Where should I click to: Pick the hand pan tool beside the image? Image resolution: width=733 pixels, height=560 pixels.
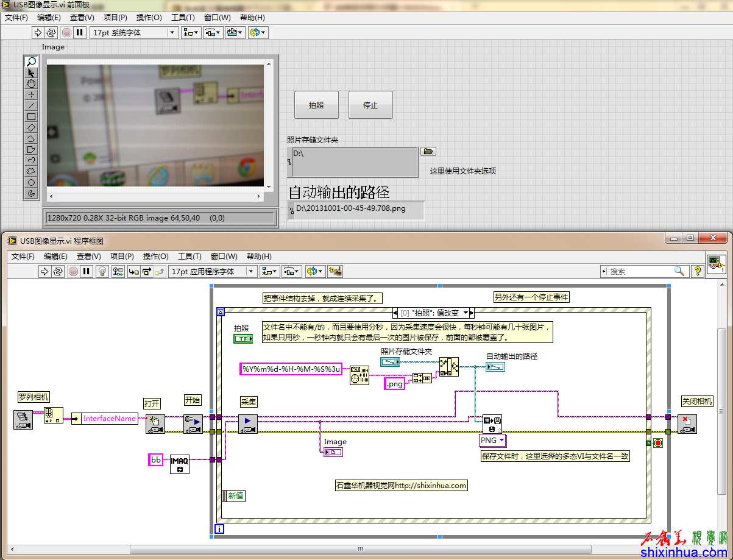32,83
